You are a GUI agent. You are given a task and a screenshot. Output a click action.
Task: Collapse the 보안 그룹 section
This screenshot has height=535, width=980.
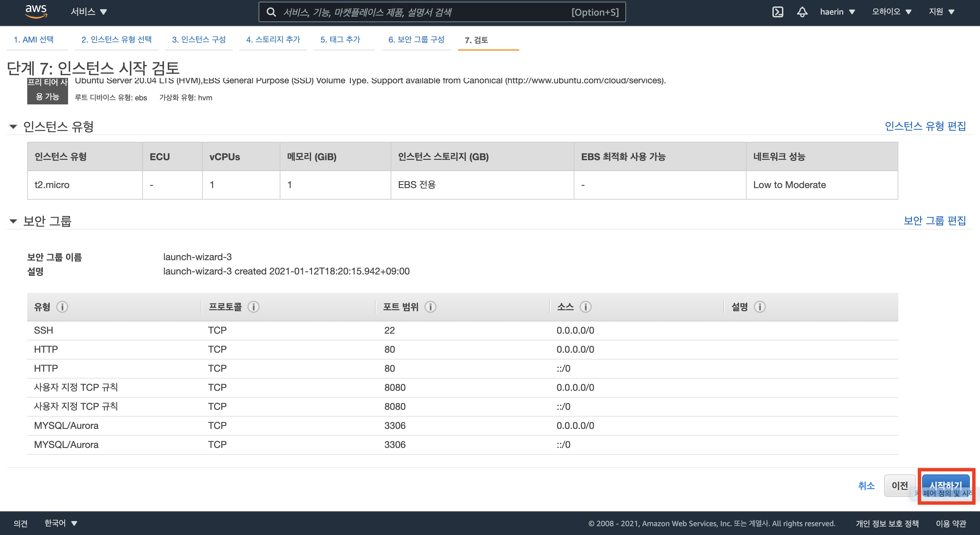click(x=13, y=221)
